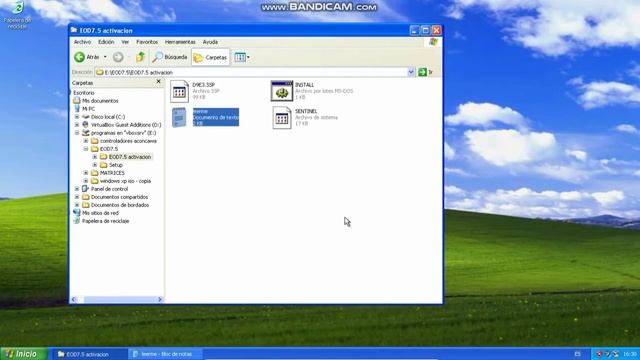
Task: Click folder pane horizontal scrollbar track
Action: [117, 300]
